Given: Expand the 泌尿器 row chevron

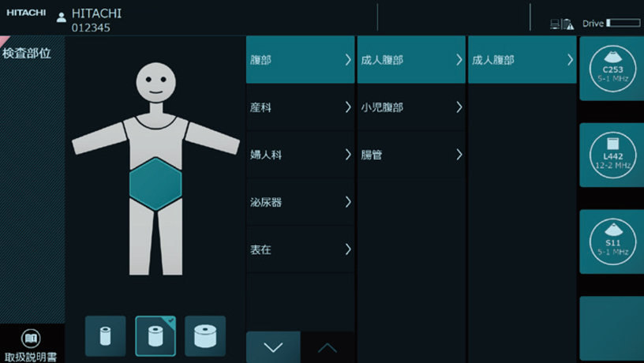Looking at the screenshot, I should 348,201.
